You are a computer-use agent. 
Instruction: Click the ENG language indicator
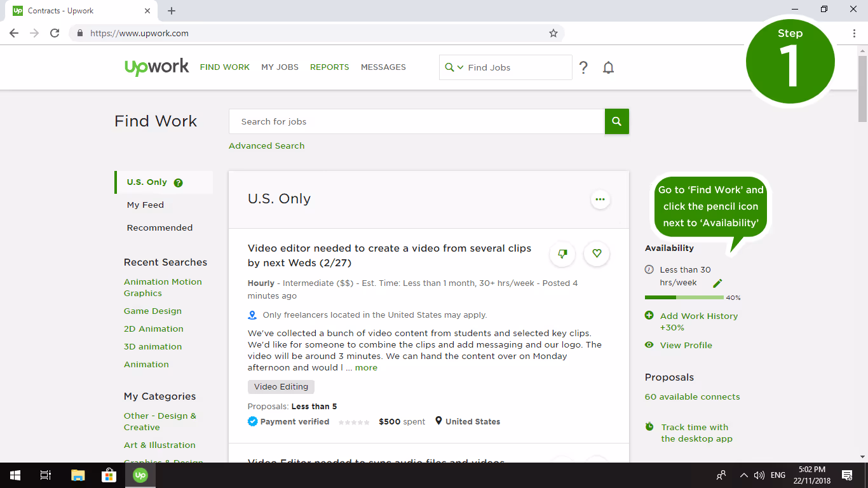point(778,475)
